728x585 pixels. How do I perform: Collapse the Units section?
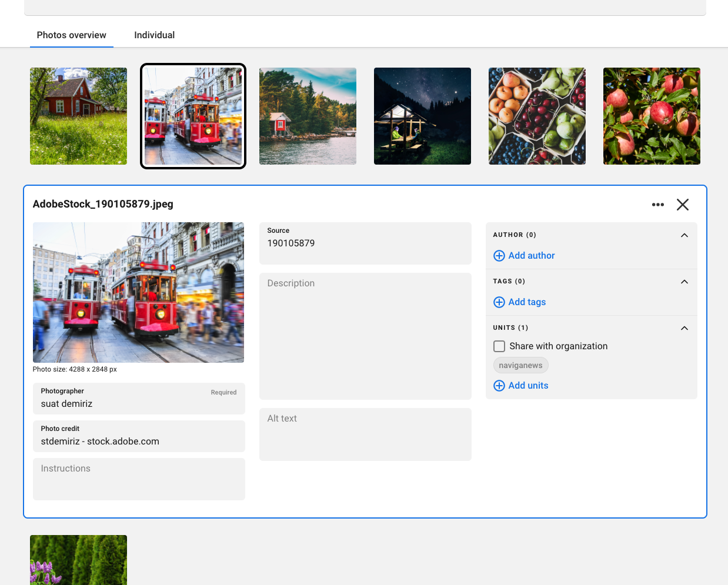[x=684, y=328]
